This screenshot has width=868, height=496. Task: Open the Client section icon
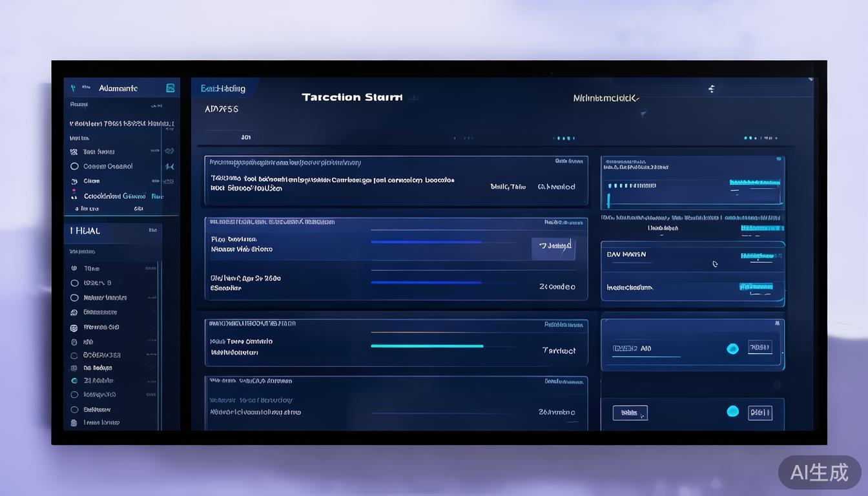74,181
